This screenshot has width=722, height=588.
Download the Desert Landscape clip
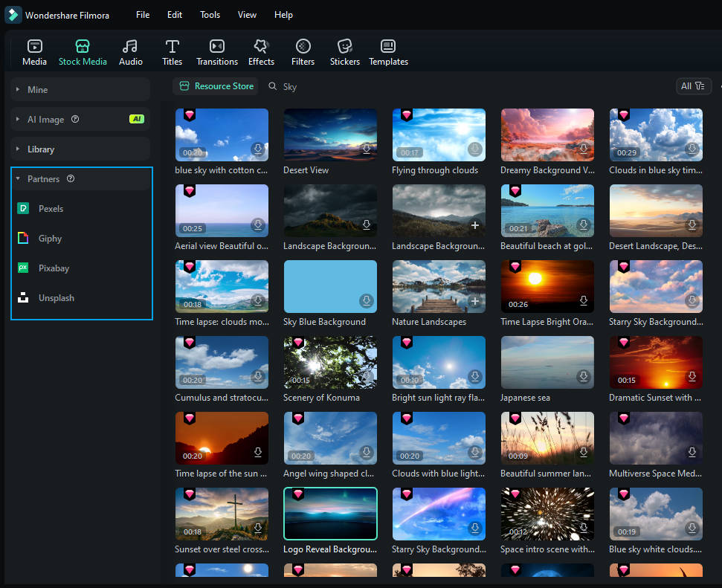(692, 224)
